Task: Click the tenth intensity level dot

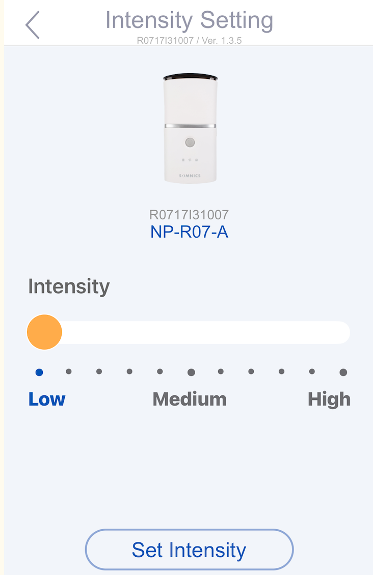Action: coord(312,372)
